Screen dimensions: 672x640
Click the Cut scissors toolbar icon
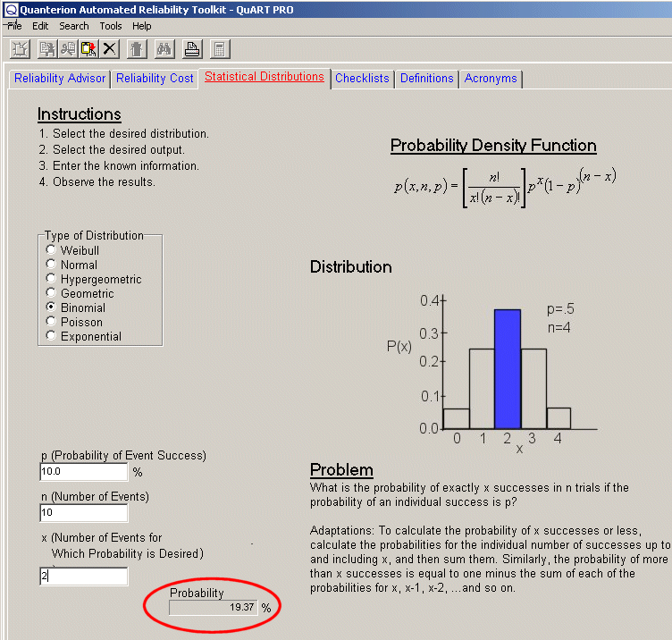point(68,49)
